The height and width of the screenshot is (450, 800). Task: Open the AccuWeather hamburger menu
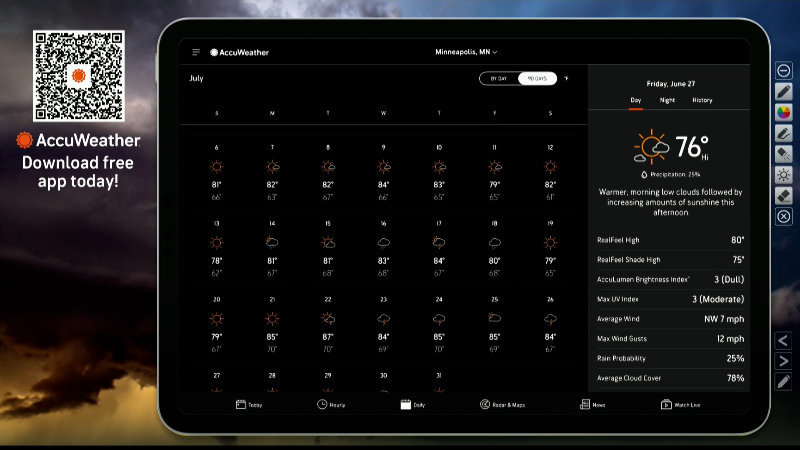(x=196, y=52)
